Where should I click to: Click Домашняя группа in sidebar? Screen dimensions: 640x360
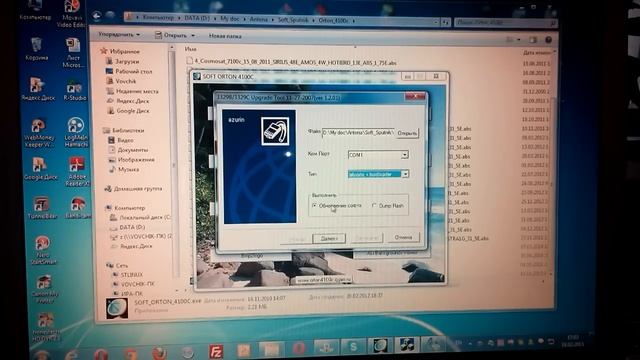pyautogui.click(x=134, y=189)
